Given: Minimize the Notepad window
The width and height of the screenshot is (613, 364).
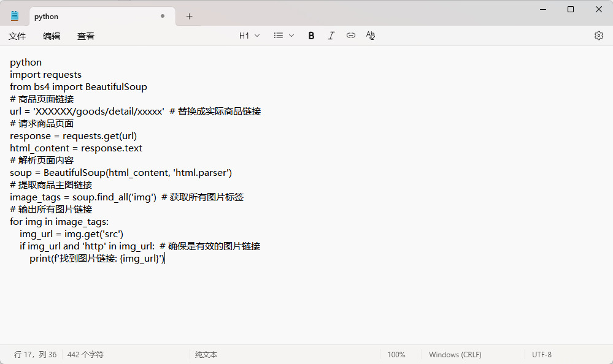Looking at the screenshot, I should tap(542, 9).
